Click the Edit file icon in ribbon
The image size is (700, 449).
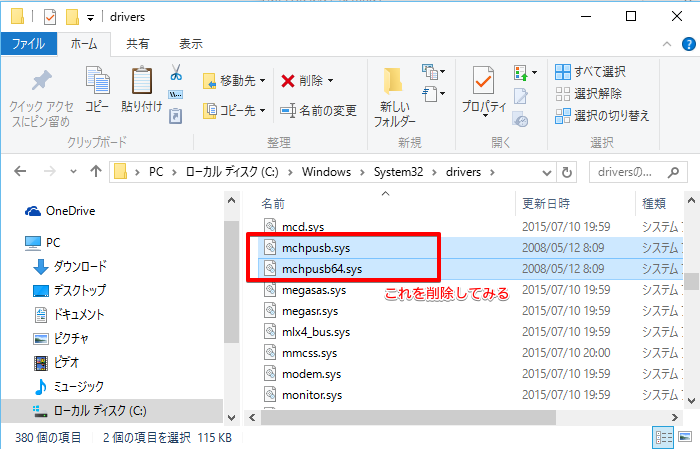[521, 96]
